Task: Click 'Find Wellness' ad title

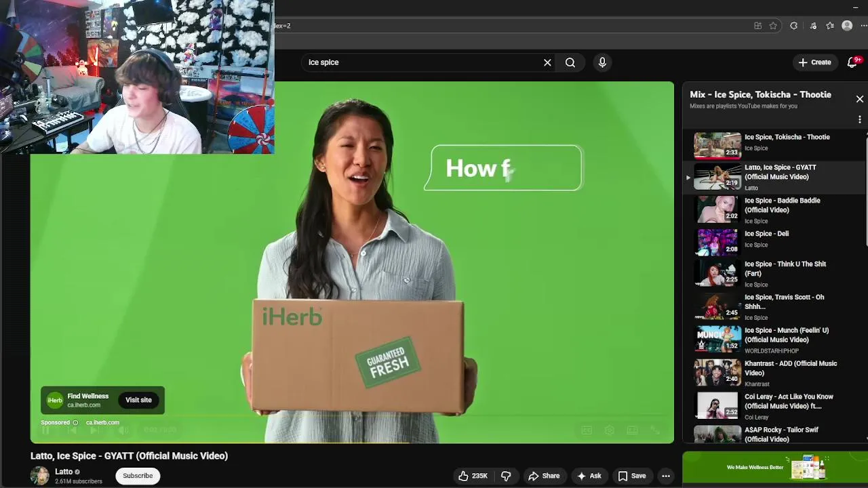Action: point(88,396)
